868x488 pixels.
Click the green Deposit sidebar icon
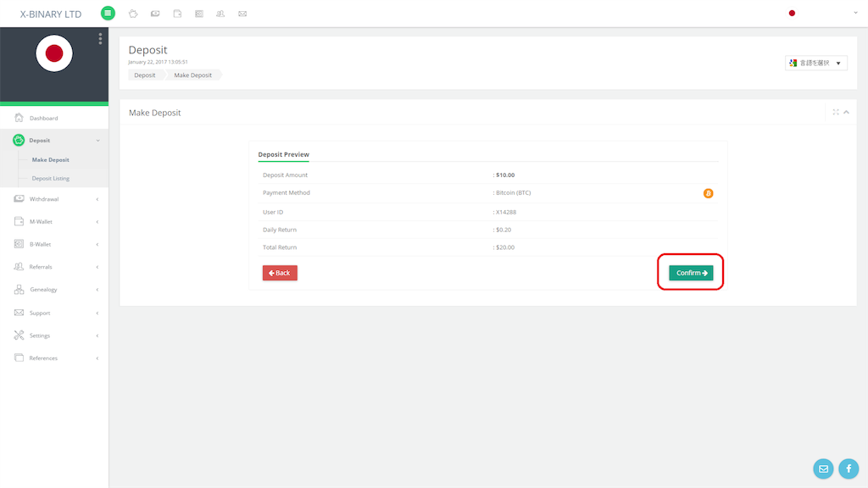19,140
